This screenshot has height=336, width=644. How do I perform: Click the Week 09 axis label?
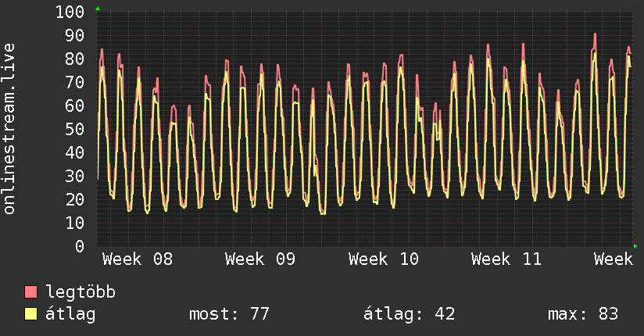click(260, 259)
